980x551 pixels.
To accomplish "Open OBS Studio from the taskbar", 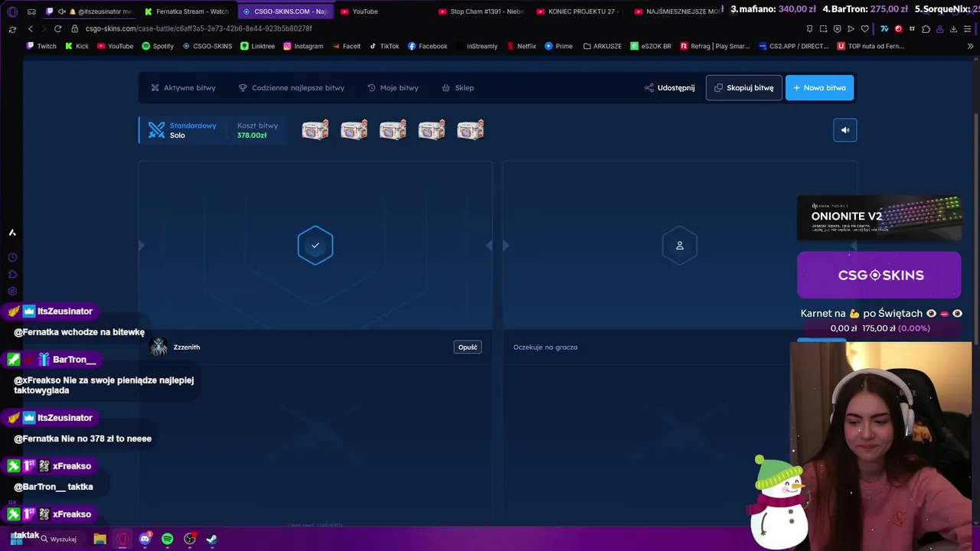I will 190,539.
